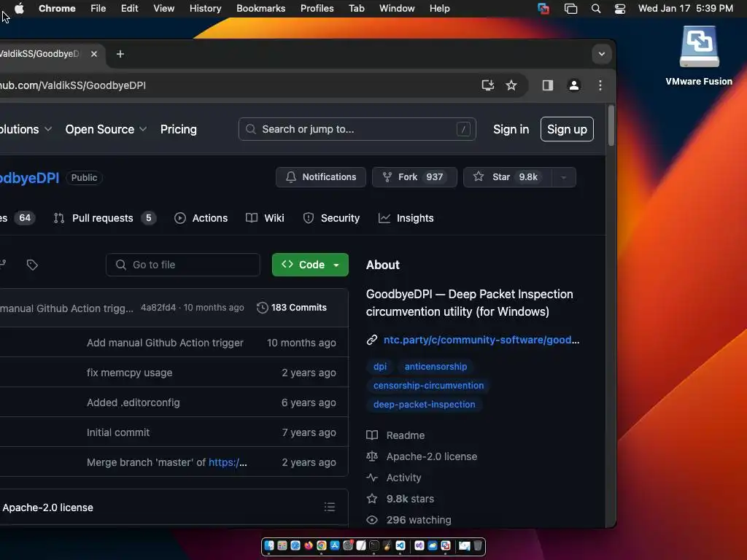Open the ntc.party community-software link

(481, 340)
